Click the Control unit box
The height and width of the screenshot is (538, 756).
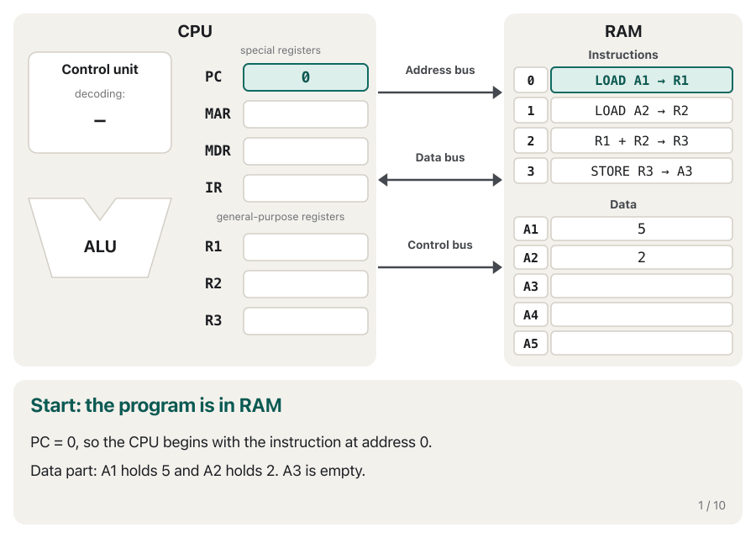[x=100, y=103]
